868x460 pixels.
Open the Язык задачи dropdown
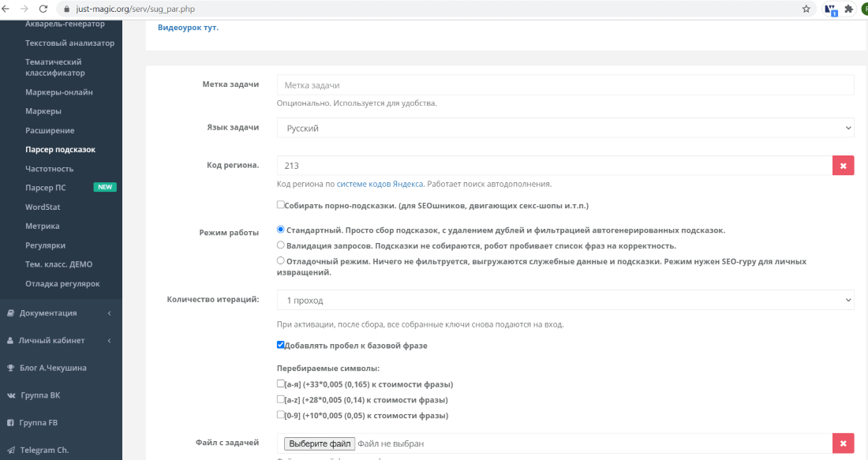coord(565,128)
